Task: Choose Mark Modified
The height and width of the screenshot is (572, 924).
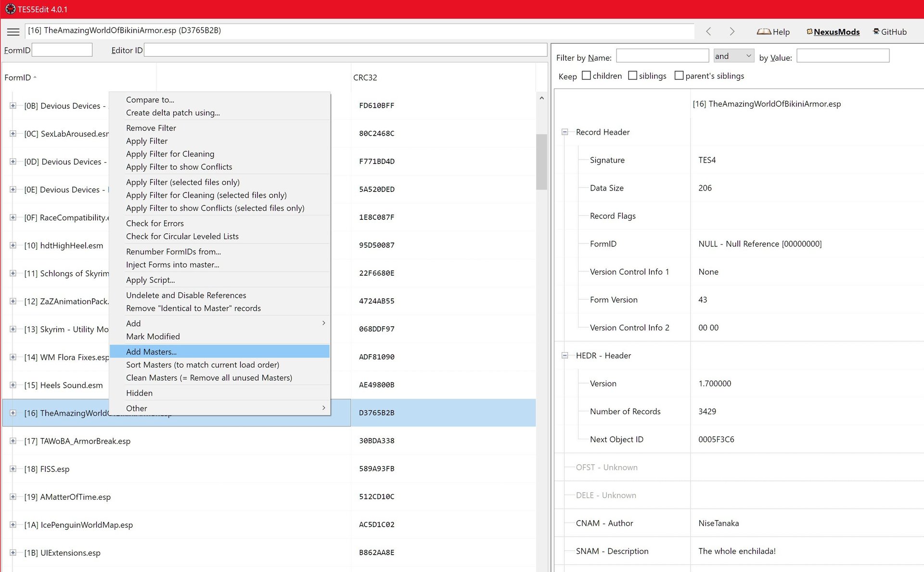Action: (219, 337)
